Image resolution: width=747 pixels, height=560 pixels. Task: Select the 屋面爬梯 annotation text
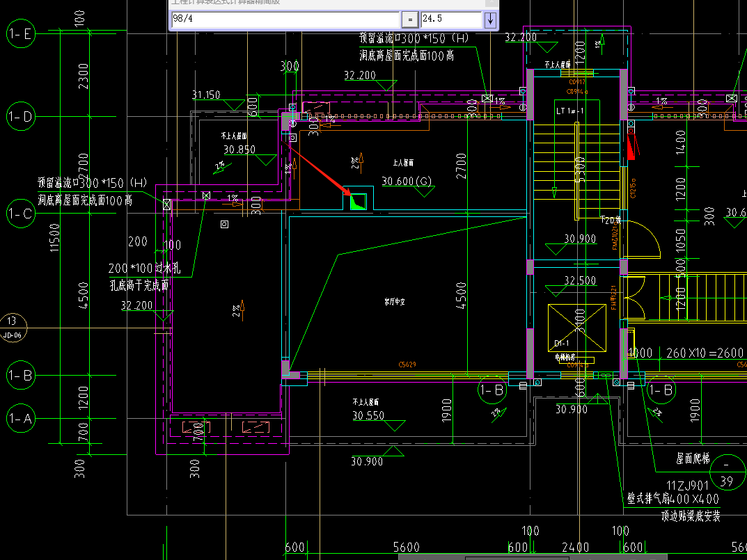pyautogui.click(x=693, y=458)
